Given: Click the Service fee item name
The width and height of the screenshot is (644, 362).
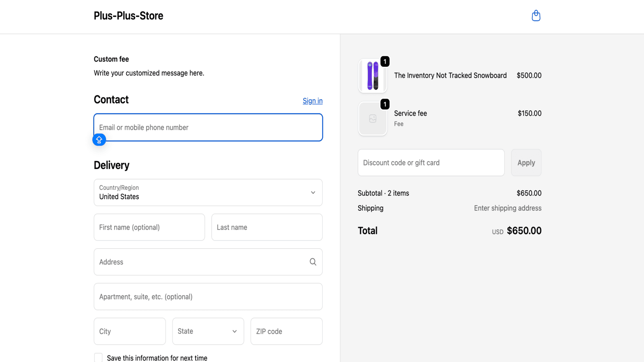Looking at the screenshot, I should coord(411,113).
